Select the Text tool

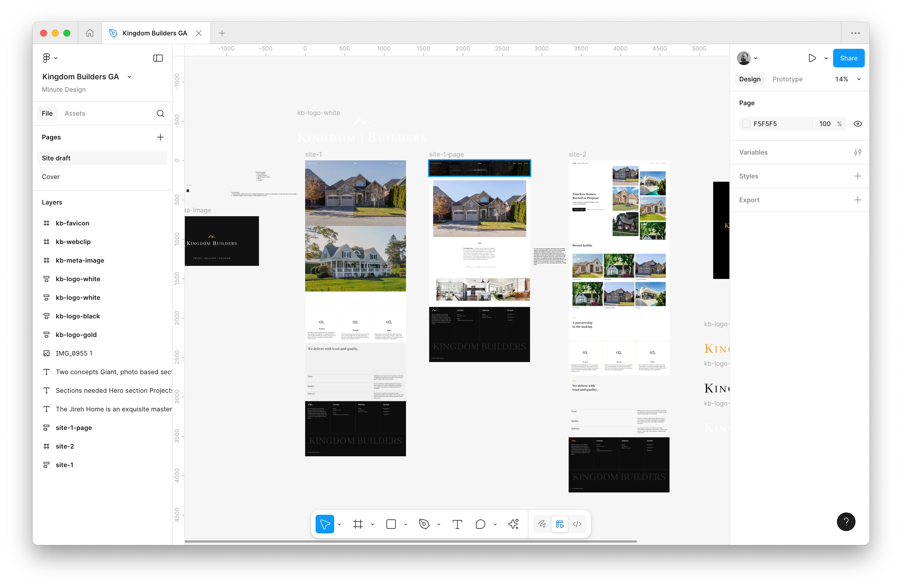457,524
